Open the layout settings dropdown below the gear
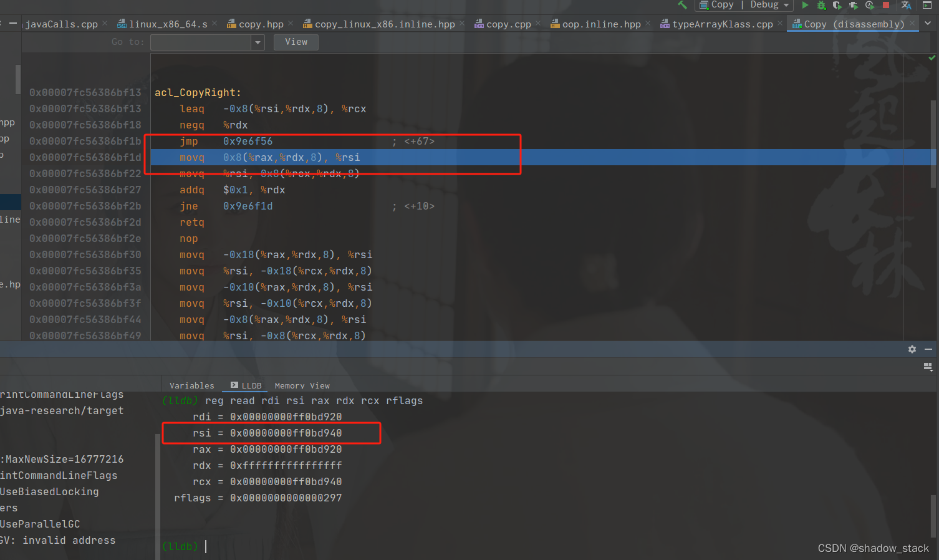 (x=928, y=367)
